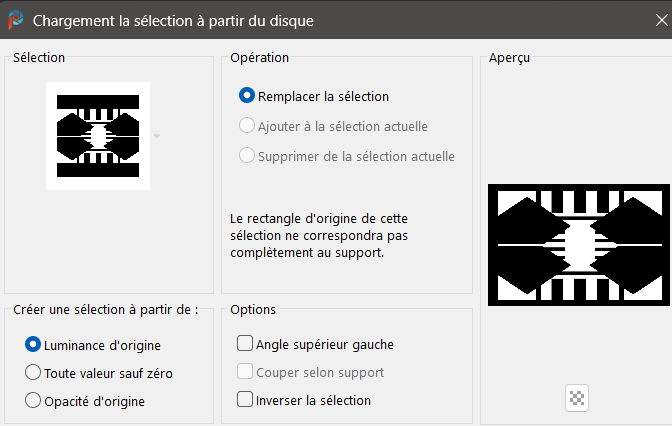This screenshot has height=426, width=672.
Task: Close the Chargement la sélection dialog
Action: [x=662, y=20]
